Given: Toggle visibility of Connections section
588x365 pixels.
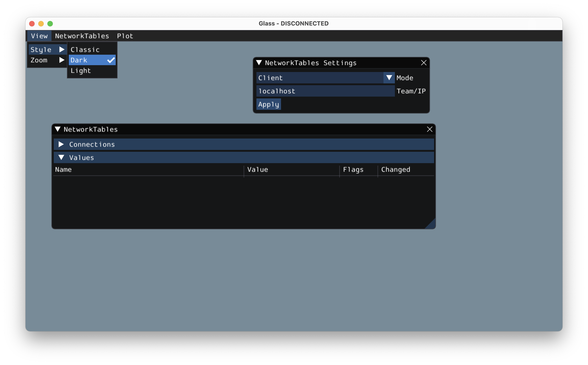Looking at the screenshot, I should point(62,144).
